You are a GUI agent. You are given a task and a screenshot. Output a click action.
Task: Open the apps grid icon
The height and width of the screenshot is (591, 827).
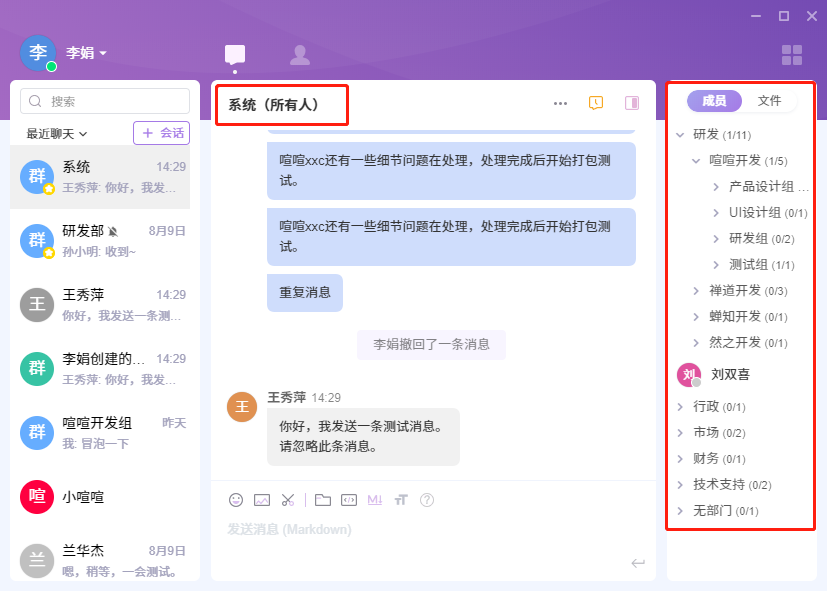(792, 55)
